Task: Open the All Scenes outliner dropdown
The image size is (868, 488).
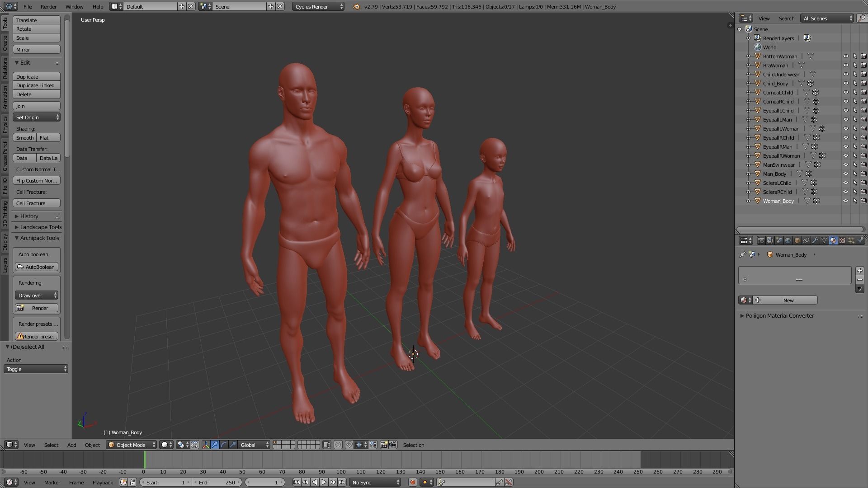Action: click(827, 18)
